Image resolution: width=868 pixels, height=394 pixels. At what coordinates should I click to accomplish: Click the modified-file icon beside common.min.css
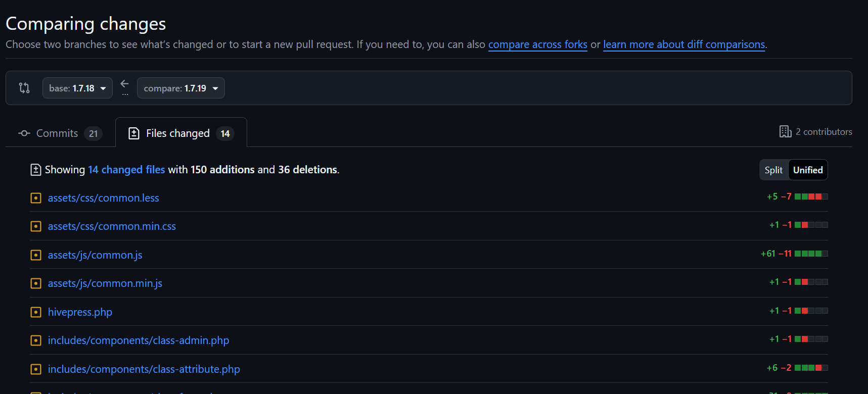[36, 226]
